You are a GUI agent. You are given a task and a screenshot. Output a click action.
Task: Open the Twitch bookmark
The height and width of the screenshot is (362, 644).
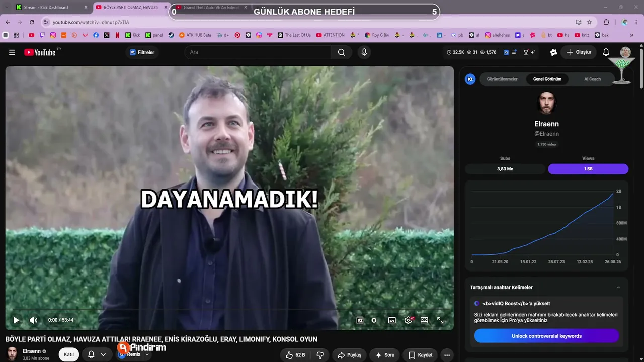[42, 35]
